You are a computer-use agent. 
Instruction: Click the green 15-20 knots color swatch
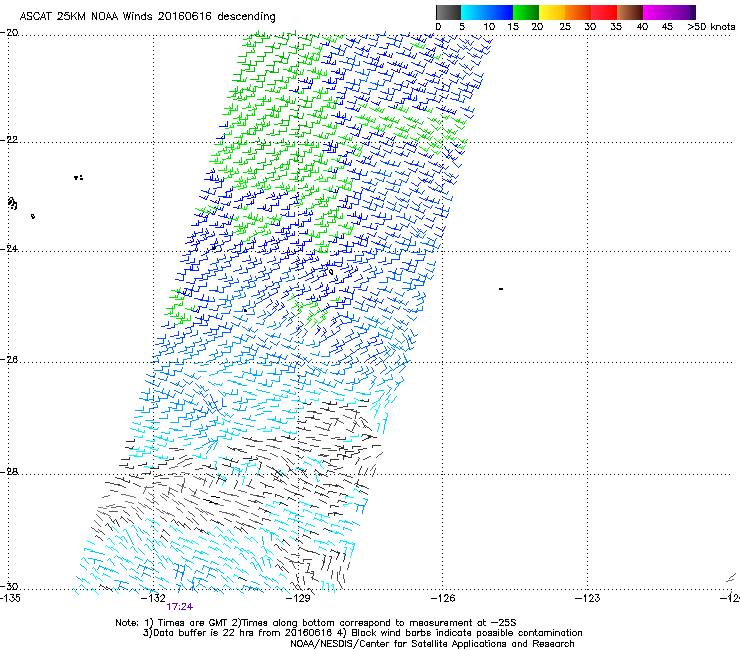[x=526, y=12]
